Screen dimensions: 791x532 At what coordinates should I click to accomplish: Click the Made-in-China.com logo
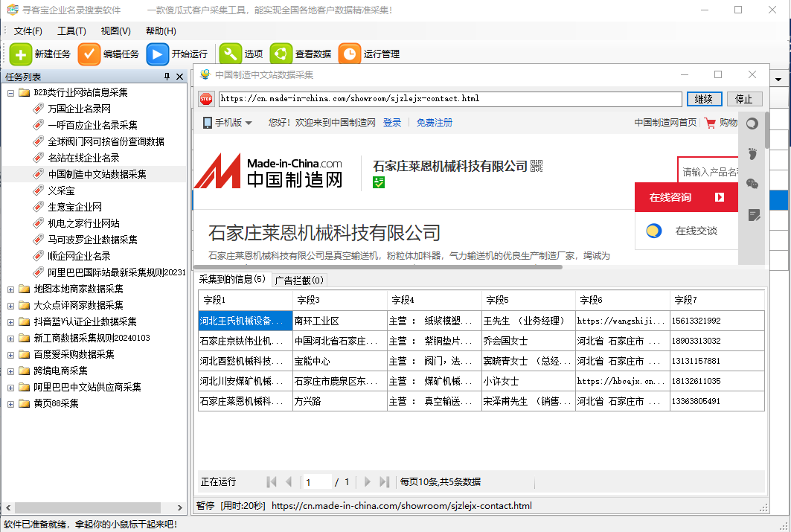(269, 171)
